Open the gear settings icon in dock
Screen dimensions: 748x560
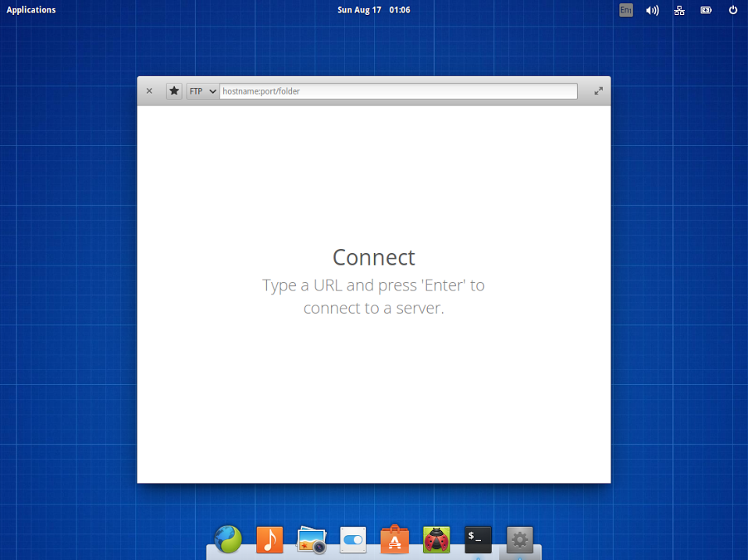tap(519, 540)
